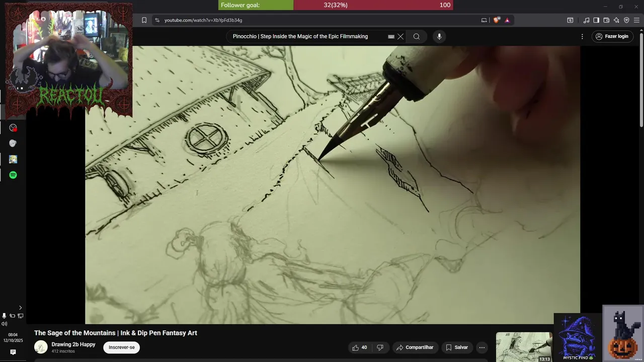Toggle the browser sidebar panel icon
Screen dimensions: 644x362
[x=596, y=20]
